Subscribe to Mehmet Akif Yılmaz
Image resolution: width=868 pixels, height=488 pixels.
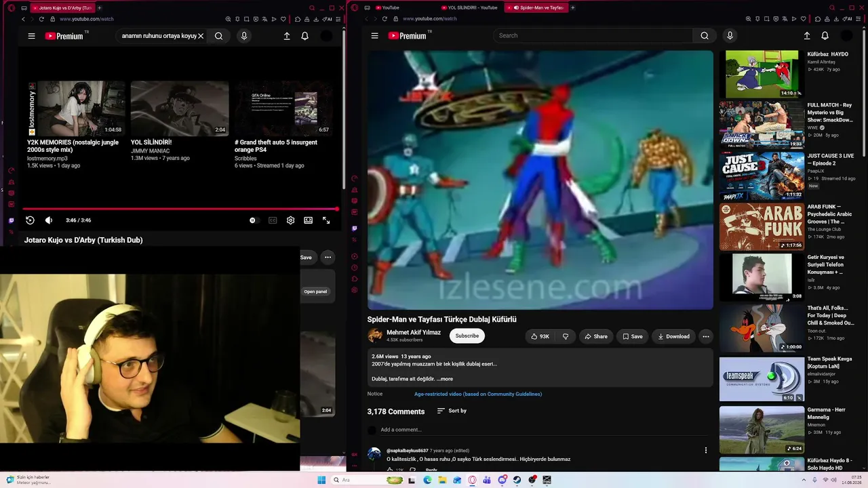[467, 336]
